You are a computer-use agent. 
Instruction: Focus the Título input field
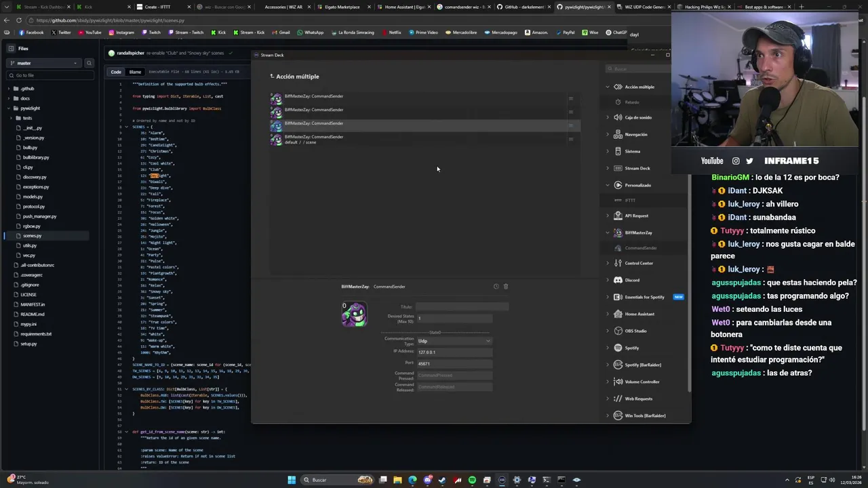coord(462,307)
